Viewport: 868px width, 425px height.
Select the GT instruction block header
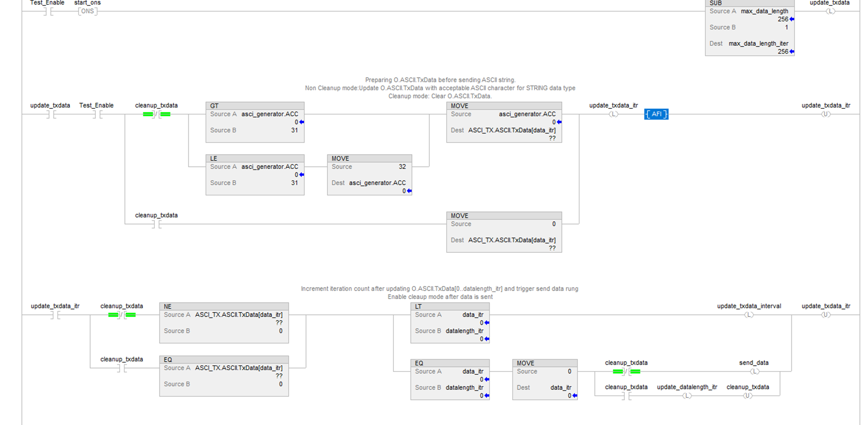point(255,106)
